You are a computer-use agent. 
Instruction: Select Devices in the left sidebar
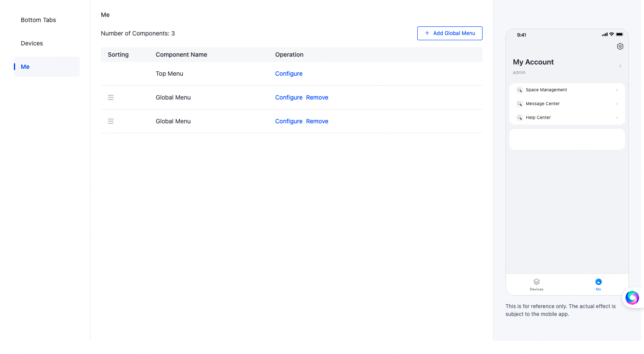(x=32, y=43)
